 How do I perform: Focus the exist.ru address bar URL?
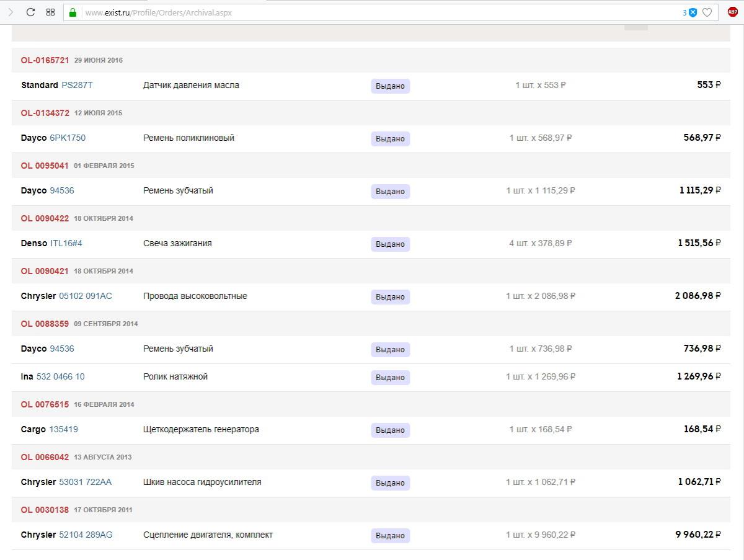[x=159, y=12]
